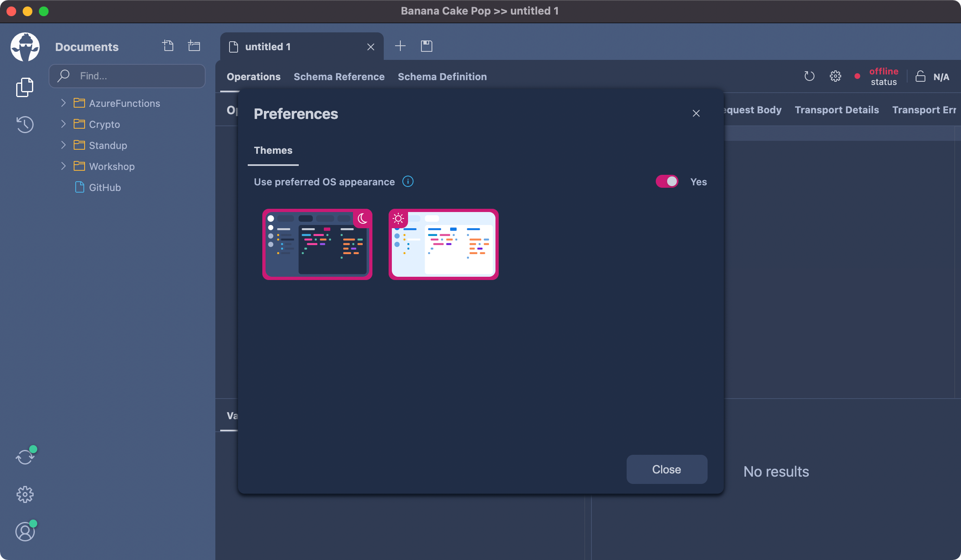Click the new document icon in Documents header

click(168, 46)
